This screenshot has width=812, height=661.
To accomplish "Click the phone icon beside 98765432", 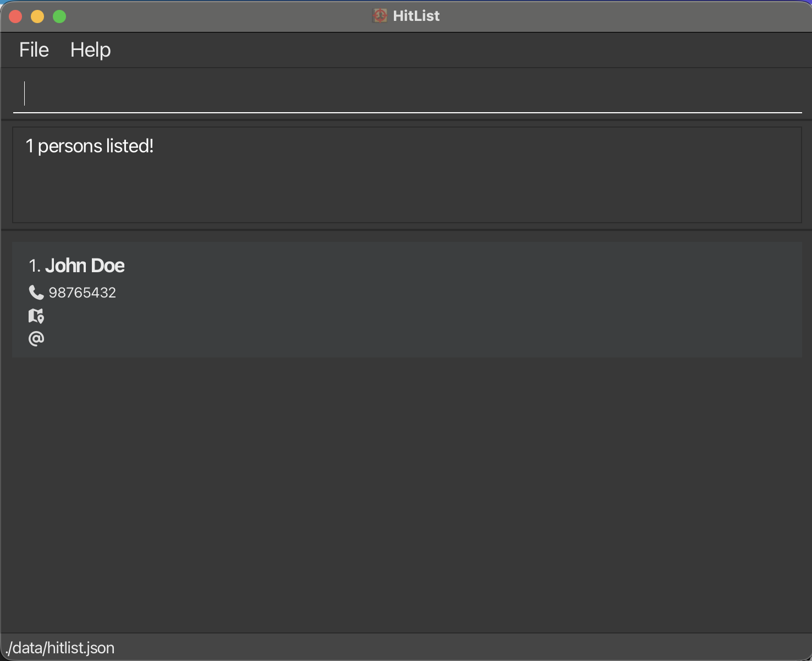I will point(36,293).
